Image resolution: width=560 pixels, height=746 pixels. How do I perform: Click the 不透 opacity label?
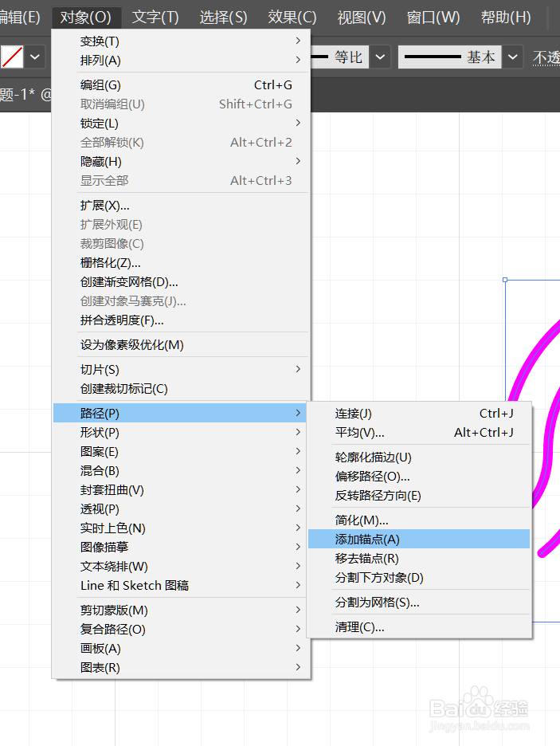(546, 57)
